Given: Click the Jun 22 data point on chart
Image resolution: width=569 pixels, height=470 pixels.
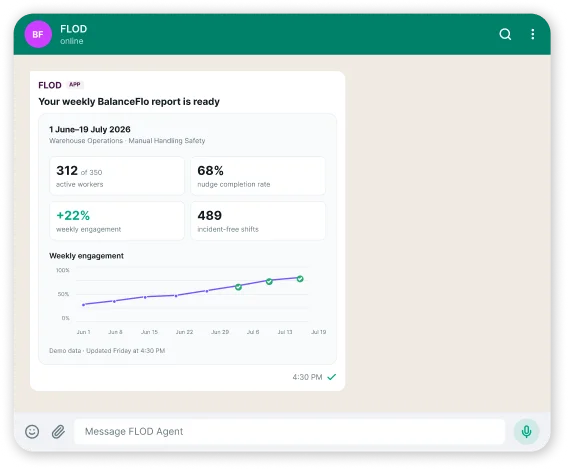Looking at the screenshot, I should point(176,296).
